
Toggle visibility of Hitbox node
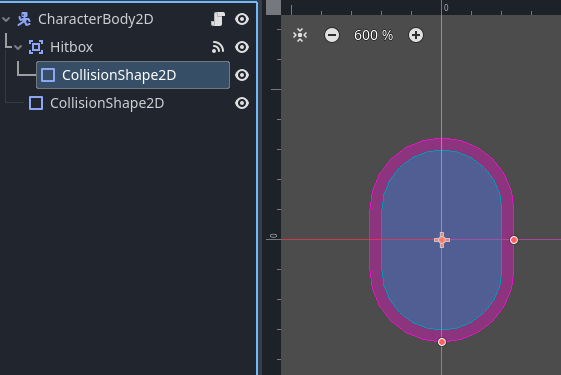pos(242,47)
